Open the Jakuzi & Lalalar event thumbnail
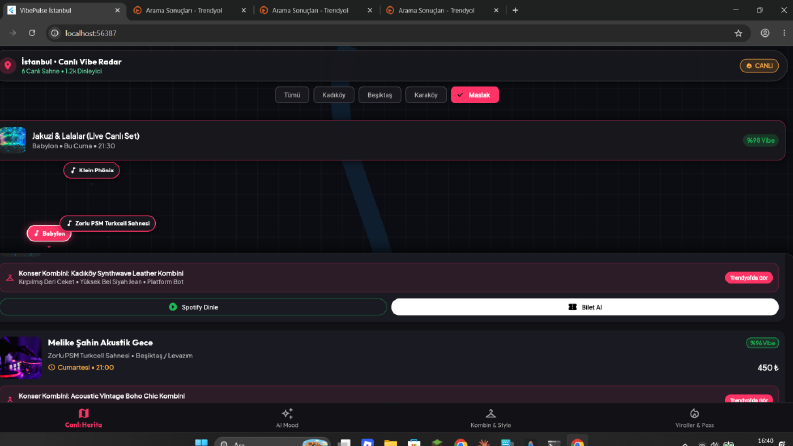The image size is (793, 446). pos(13,140)
